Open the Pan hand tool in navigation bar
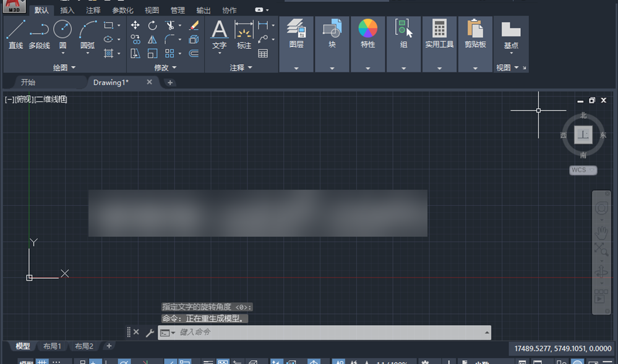 coord(601,232)
